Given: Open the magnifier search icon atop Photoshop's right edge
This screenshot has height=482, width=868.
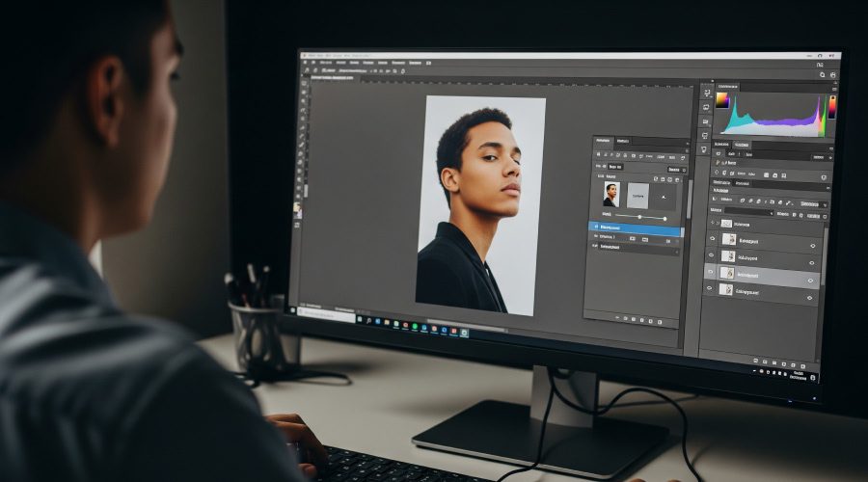Looking at the screenshot, I should [822, 74].
